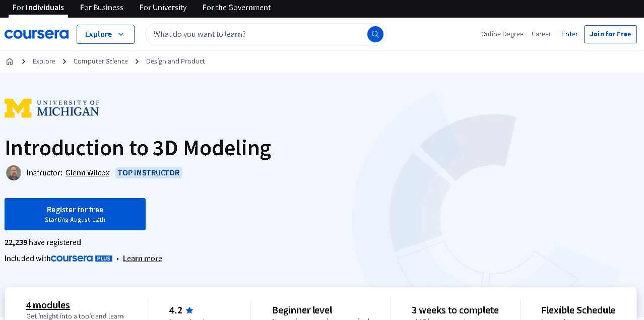The width and height of the screenshot is (644, 320).
Task: Click the 4 modules link
Action: pyautogui.click(x=48, y=305)
